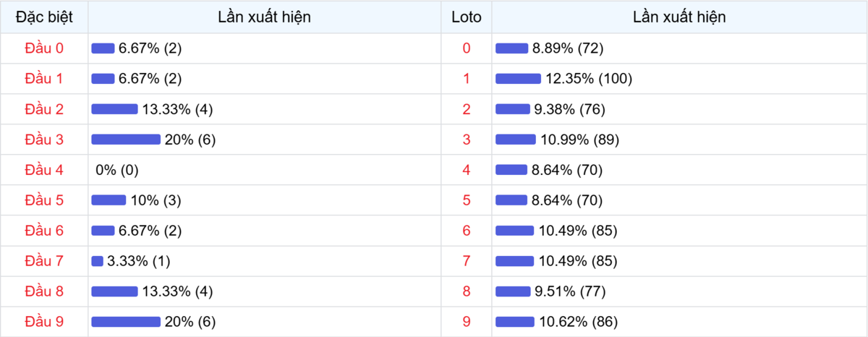
Task: Click the "9.51% (77)" value text
Action: (x=569, y=291)
